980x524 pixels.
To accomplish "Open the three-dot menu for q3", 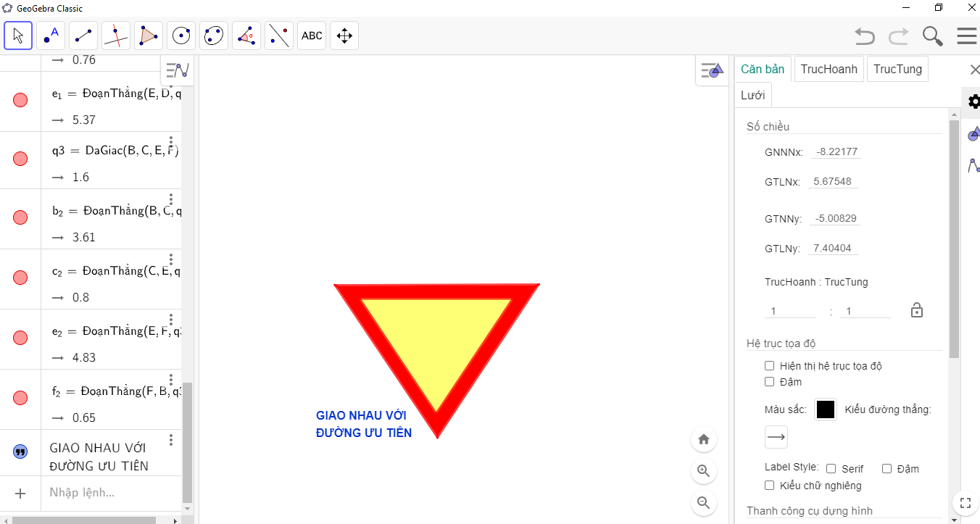I will click(171, 142).
